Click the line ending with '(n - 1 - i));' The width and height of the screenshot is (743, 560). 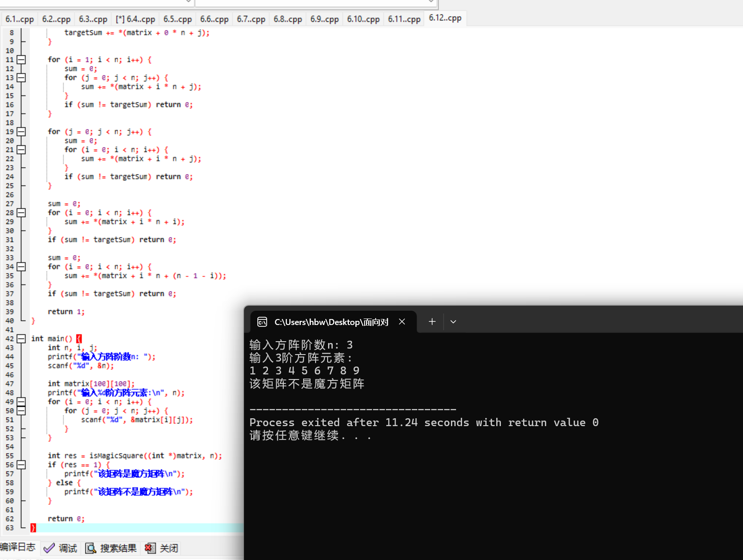point(145,276)
